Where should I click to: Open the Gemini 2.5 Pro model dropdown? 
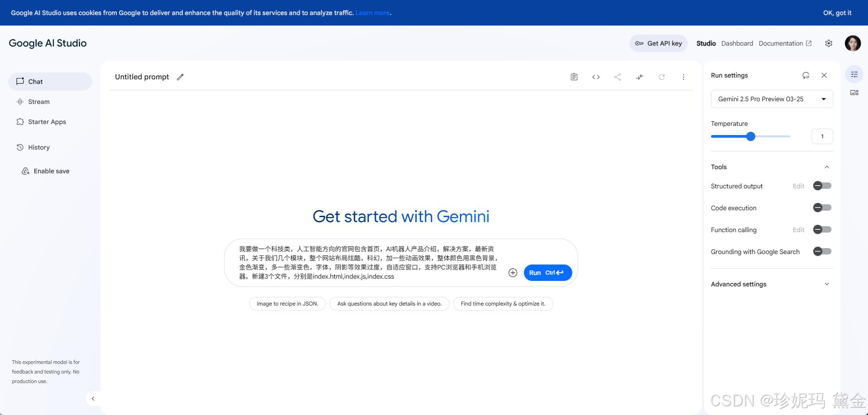[x=772, y=99]
